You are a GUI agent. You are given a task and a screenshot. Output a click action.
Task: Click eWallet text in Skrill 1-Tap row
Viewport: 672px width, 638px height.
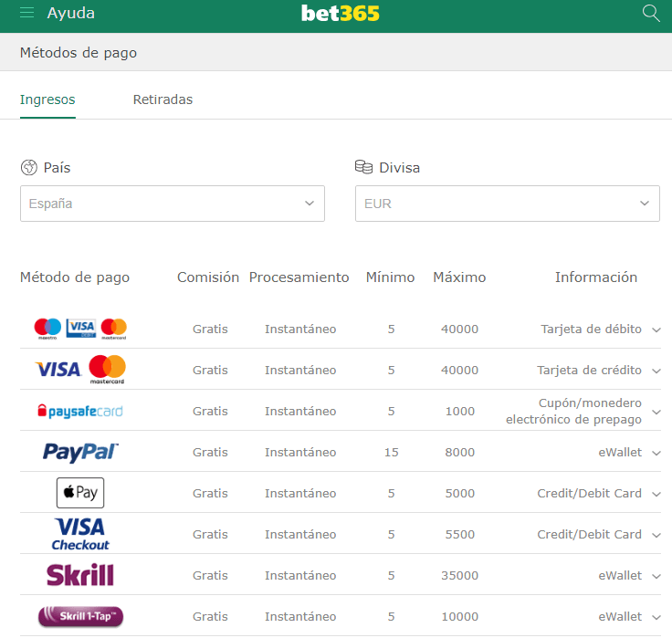(620, 617)
